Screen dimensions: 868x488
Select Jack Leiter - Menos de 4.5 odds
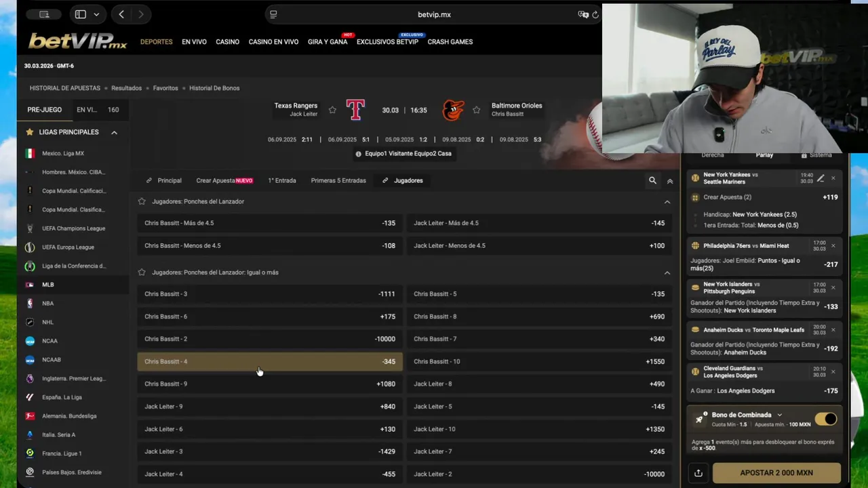tap(540, 245)
